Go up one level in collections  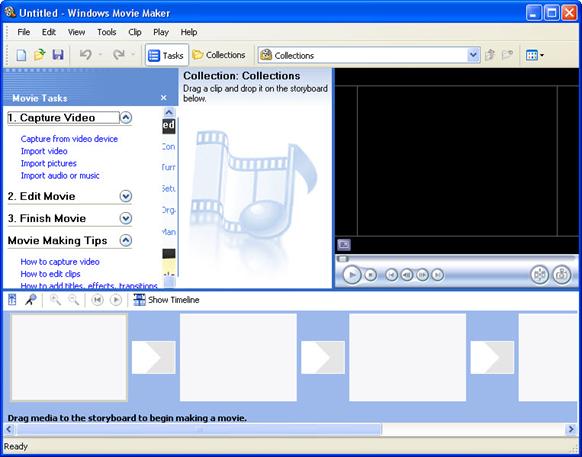click(490, 55)
